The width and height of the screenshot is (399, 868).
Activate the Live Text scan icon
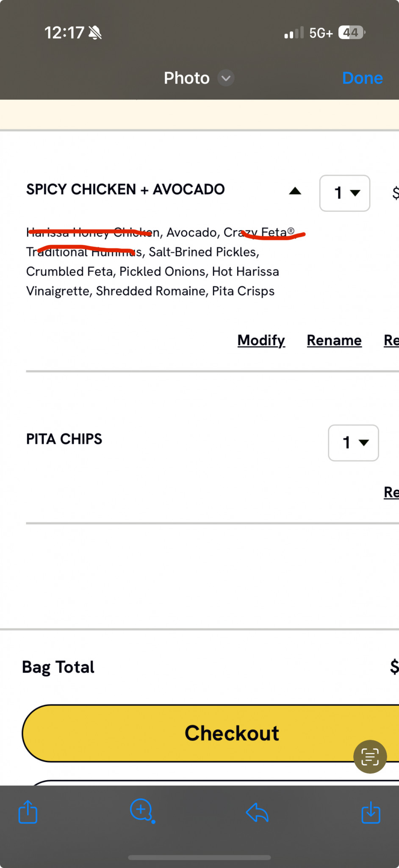(370, 757)
